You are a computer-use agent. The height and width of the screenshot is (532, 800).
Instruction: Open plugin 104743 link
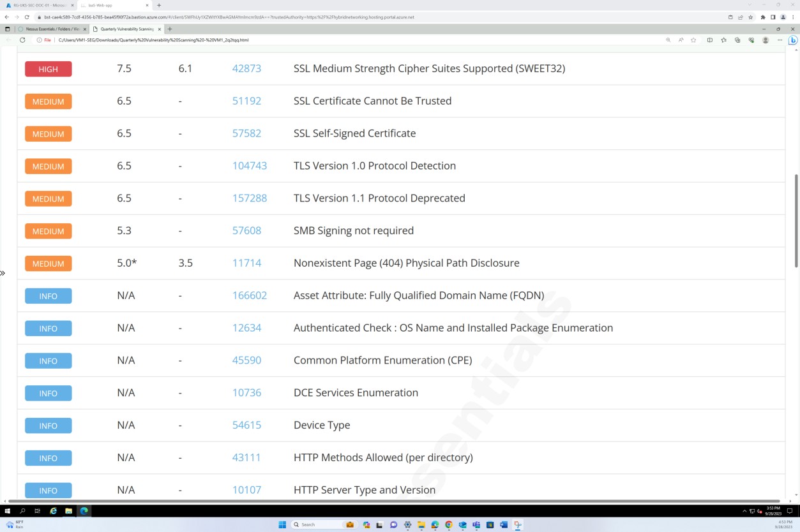click(250, 166)
